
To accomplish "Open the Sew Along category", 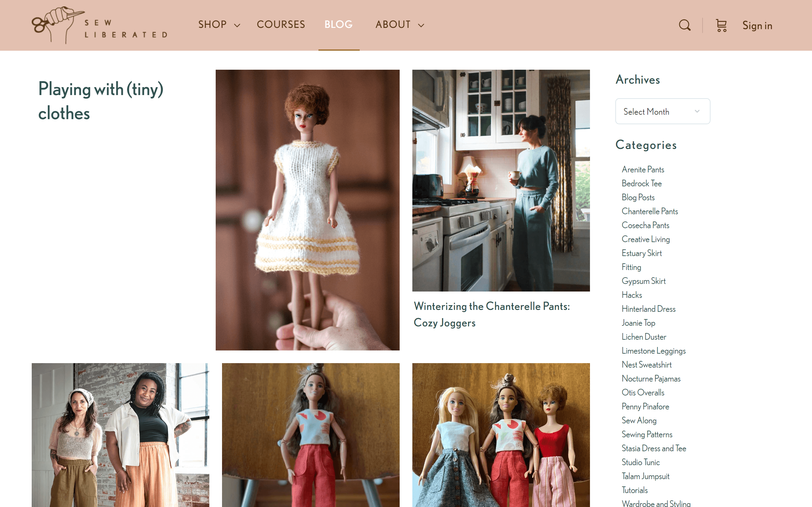I will coord(639,420).
